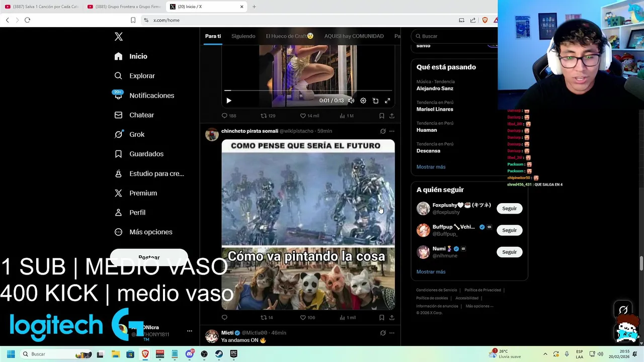Image resolution: width=644 pixels, height=362 pixels.
Task: Reload the page in the browser
Action: click(x=27, y=20)
